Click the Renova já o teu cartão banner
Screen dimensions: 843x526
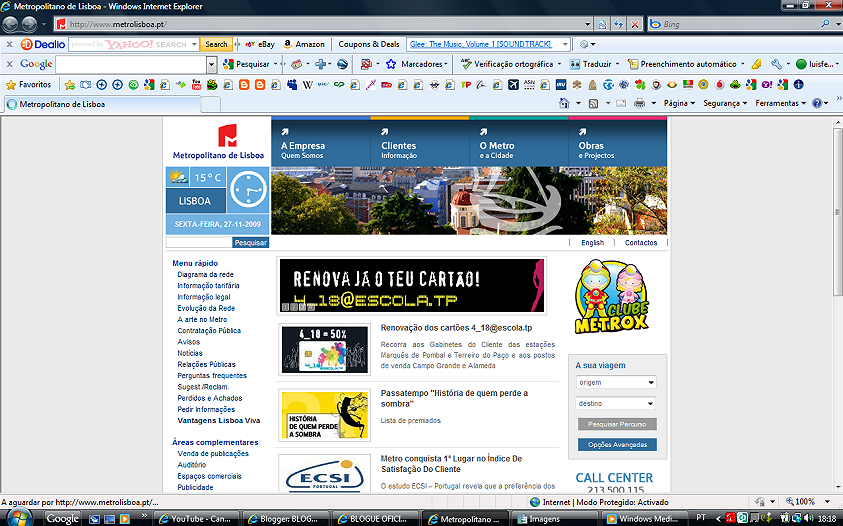coord(412,286)
